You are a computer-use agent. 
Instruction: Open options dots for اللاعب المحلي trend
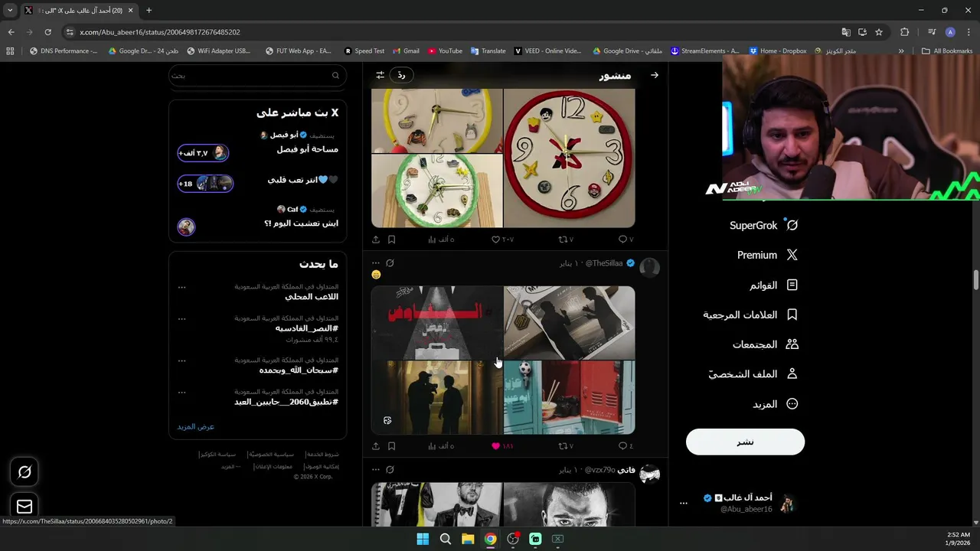tap(181, 287)
